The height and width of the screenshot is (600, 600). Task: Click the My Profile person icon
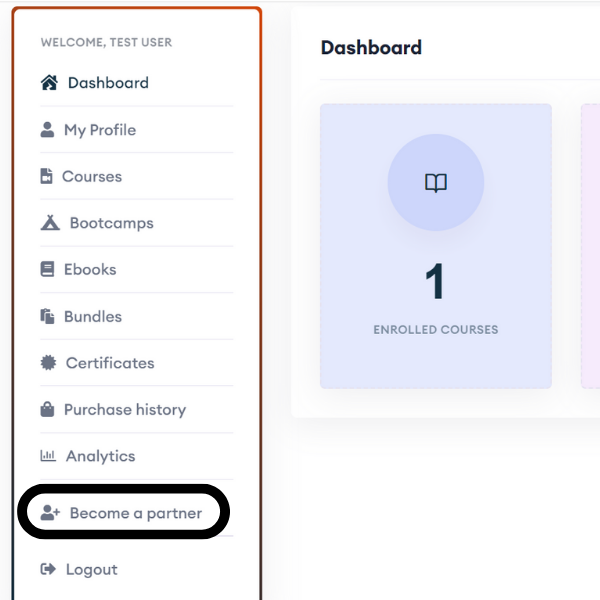47,130
